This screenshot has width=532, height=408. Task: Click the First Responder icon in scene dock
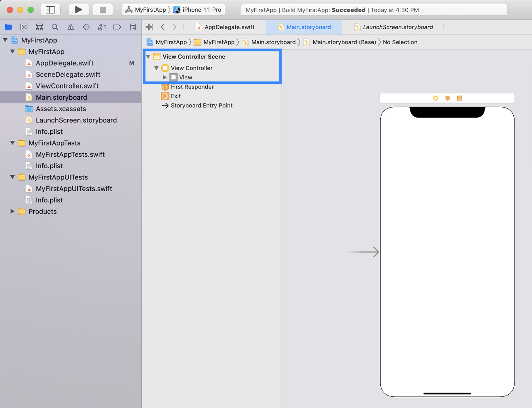448,98
